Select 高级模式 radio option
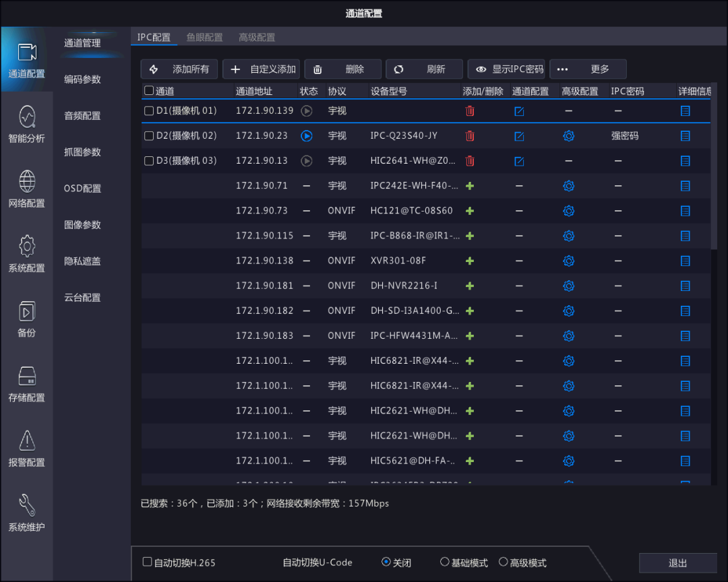This screenshot has width=728, height=582. tap(503, 562)
